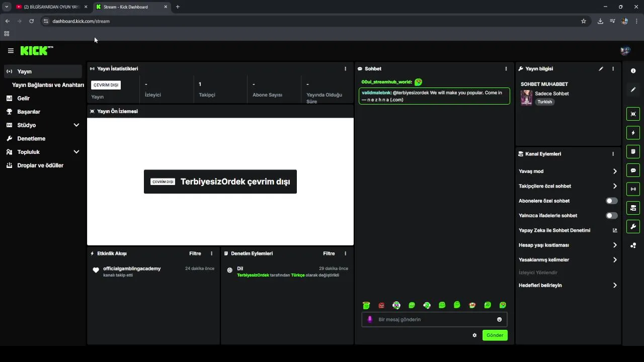Screen dimensions: 644x362
Task: Expand the Stüdyo sidebar section
Action: pos(76,125)
